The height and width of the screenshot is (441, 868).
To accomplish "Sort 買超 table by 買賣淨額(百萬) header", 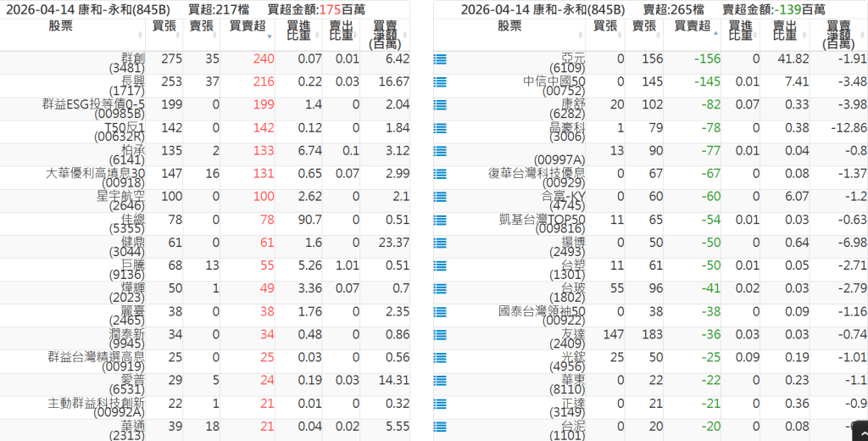I will tap(385, 32).
